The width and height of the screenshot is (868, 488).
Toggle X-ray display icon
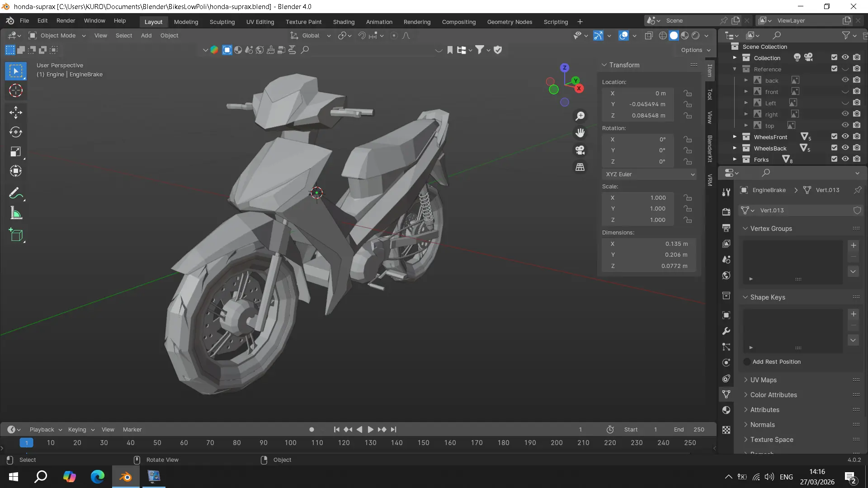point(649,36)
